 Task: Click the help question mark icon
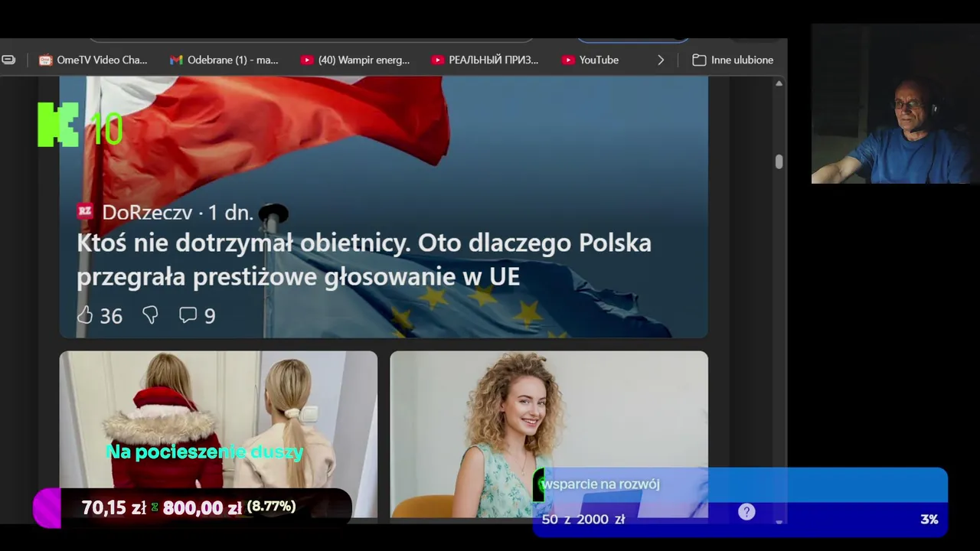click(x=746, y=512)
